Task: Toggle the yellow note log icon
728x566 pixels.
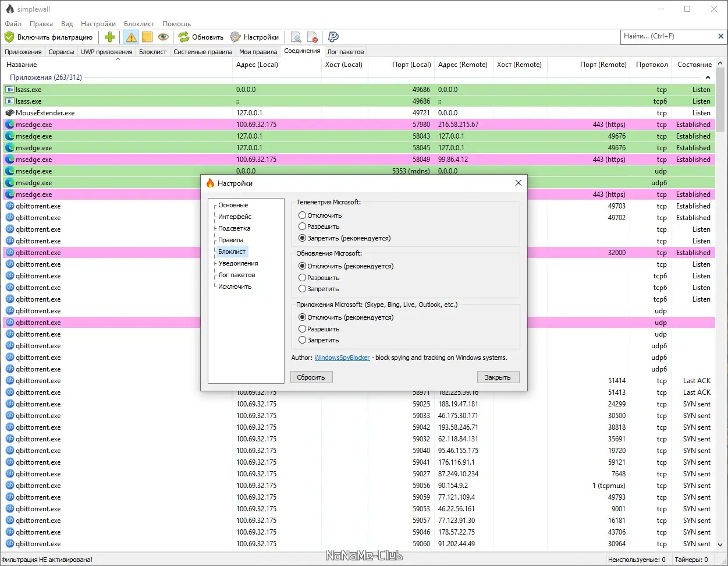Action: pyautogui.click(x=147, y=37)
